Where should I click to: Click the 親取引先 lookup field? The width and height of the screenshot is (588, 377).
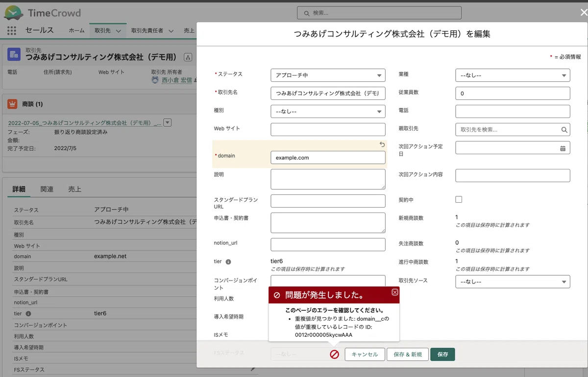pos(513,129)
